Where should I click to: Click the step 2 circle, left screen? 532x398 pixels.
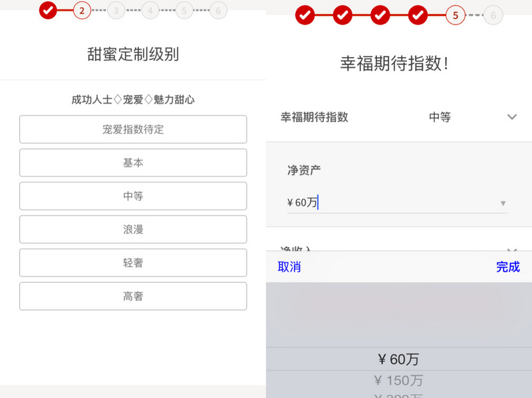pyautogui.click(x=82, y=10)
